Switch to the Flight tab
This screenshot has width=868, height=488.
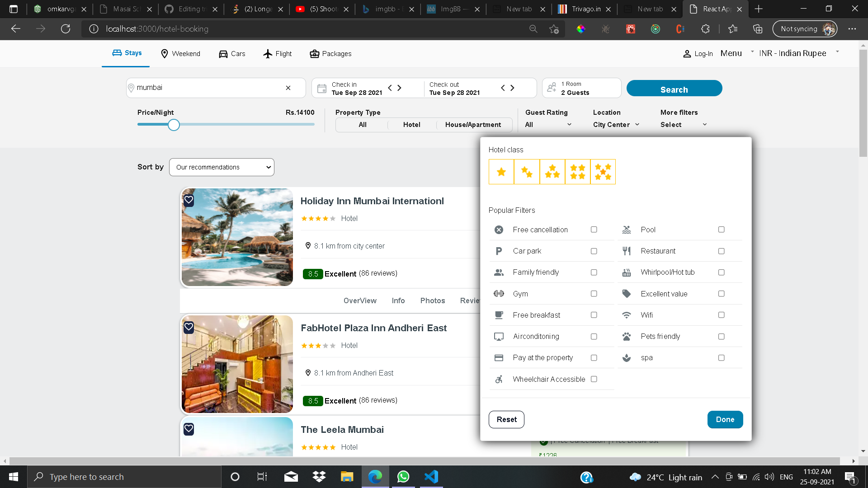(278, 54)
